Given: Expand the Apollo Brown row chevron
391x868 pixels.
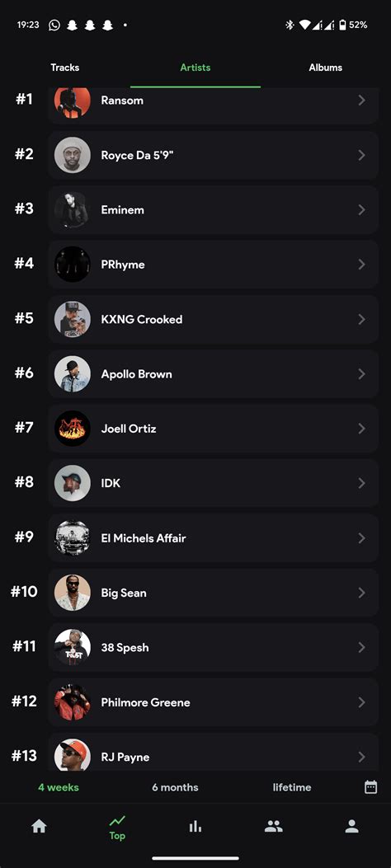Looking at the screenshot, I should [x=361, y=374].
